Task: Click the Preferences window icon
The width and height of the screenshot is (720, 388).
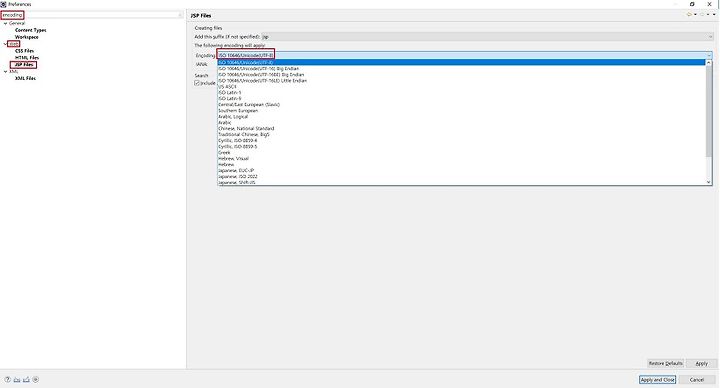Action: [3, 4]
